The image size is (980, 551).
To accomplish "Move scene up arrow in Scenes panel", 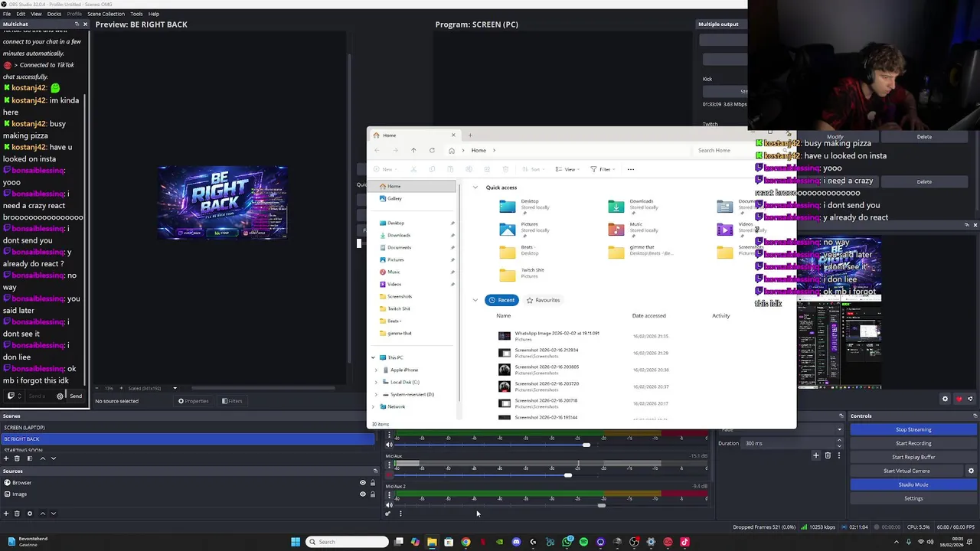I will [42, 458].
